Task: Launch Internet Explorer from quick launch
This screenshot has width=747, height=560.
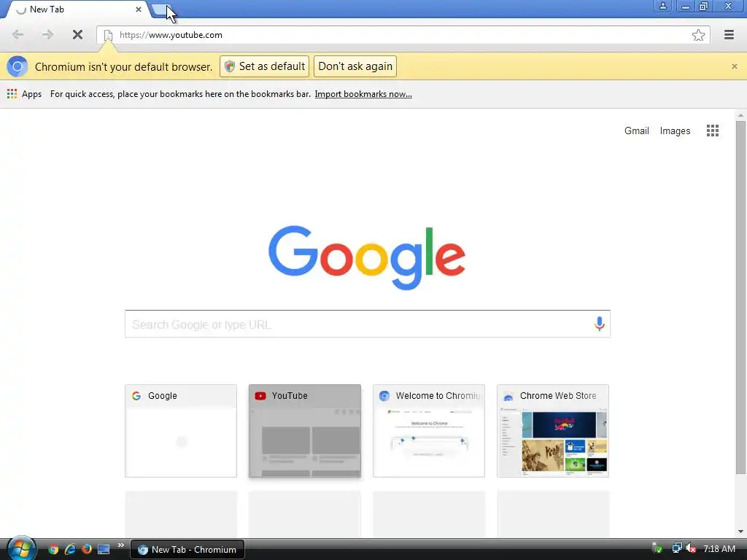Action: [70, 550]
